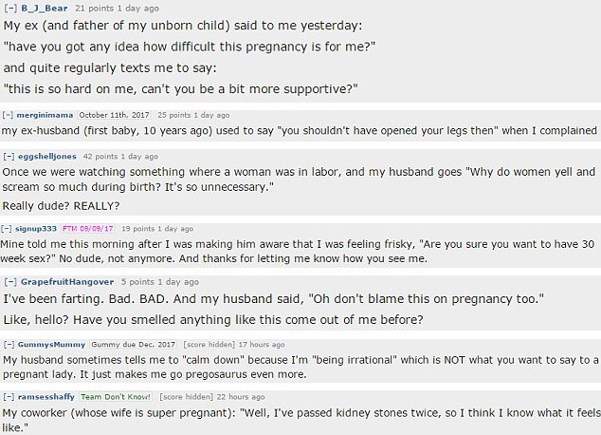
Task: Collapse GrapefruitHangover's comment
Action: 10,282
